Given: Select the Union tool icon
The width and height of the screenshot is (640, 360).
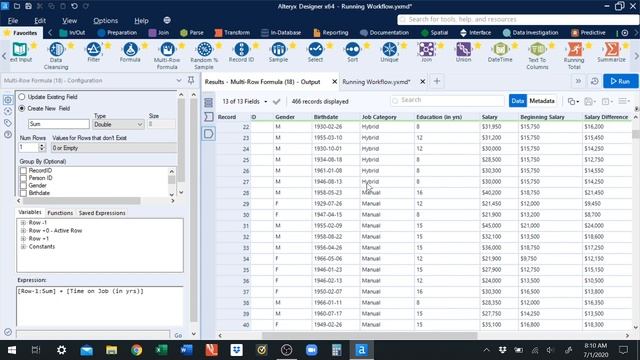Looking at the screenshot, I should [463, 49].
